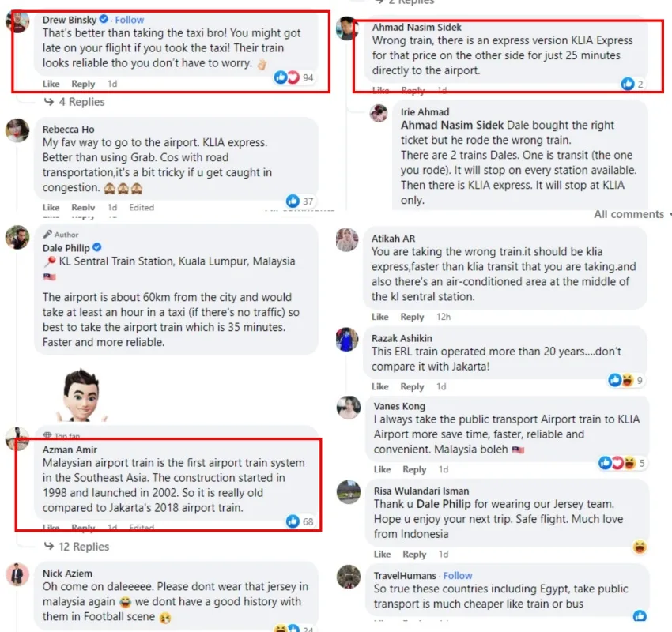Follow TravelHumans
672x632 pixels.
click(458, 576)
